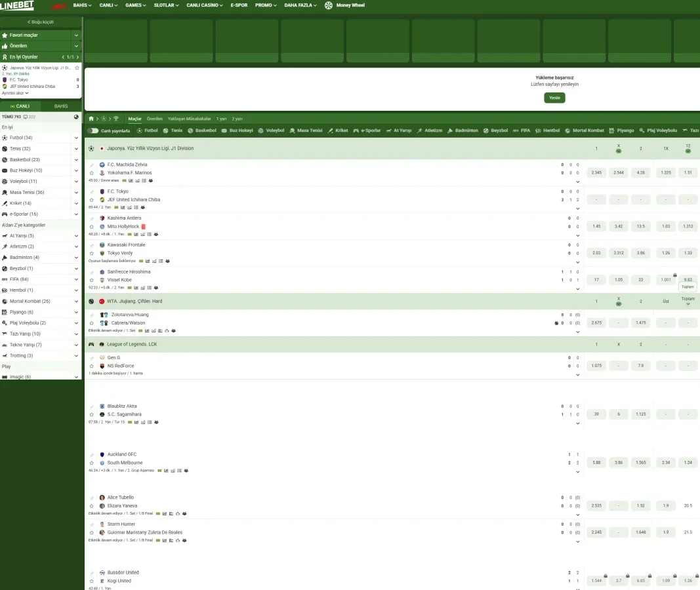Click the home icon in breadcrumb

pyautogui.click(x=91, y=119)
